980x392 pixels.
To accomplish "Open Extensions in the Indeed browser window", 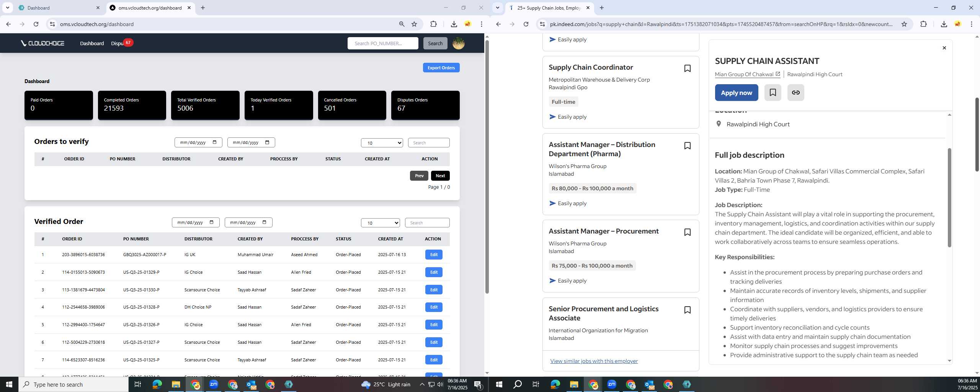I will [923, 24].
